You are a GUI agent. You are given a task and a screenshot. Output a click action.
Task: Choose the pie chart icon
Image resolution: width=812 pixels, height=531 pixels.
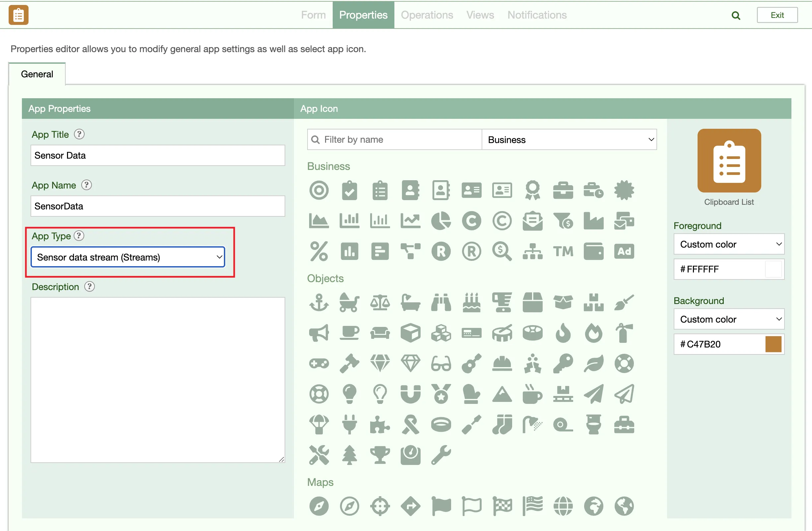(440, 221)
